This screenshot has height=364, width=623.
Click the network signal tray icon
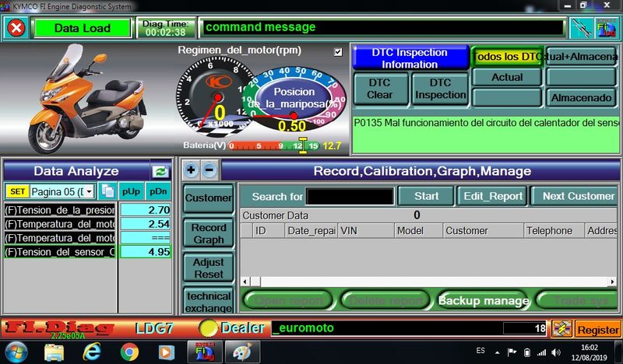pos(541,352)
